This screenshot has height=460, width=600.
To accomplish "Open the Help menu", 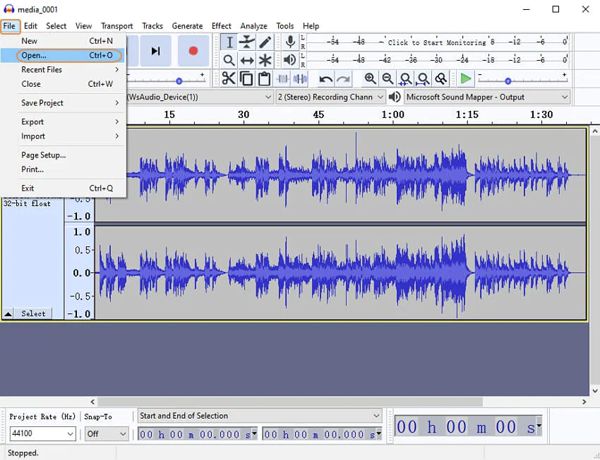I will [311, 26].
